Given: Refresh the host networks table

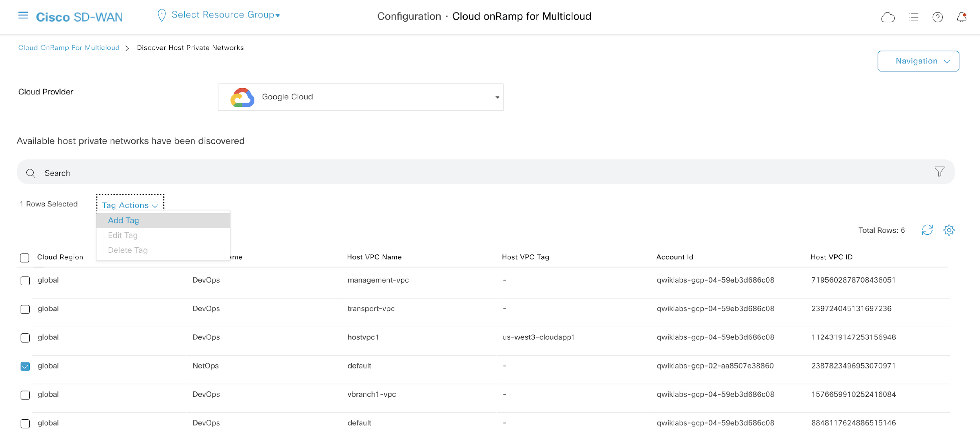Looking at the screenshot, I should coord(927,230).
